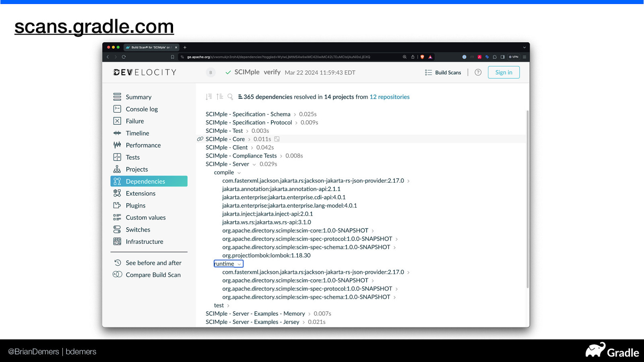Click org.projectlombok:lombok:1.18.30 dependency
The width and height of the screenshot is (644, 362).
pyautogui.click(x=266, y=255)
